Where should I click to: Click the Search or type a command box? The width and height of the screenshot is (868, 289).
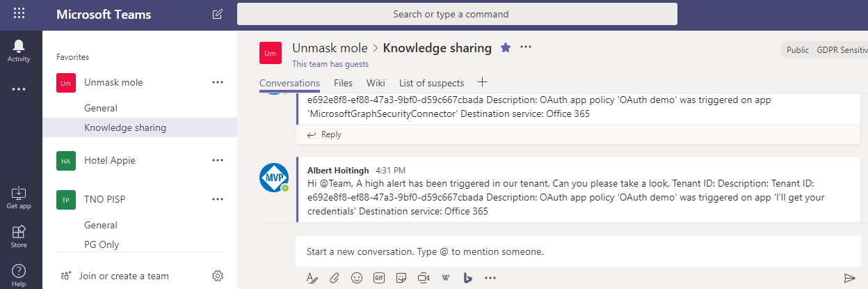click(457, 14)
